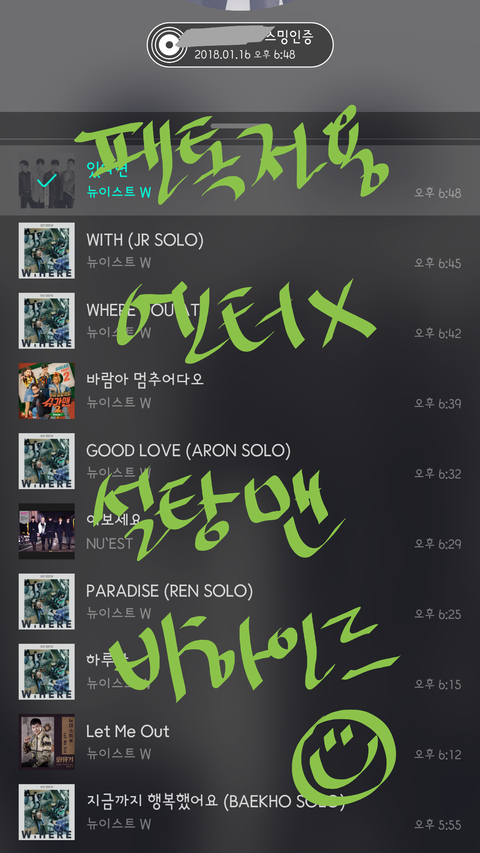Viewport: 480px width, 853px height.
Task: Open album art beside GOOD LOVE (ARON SOLO)
Action: pos(47,461)
